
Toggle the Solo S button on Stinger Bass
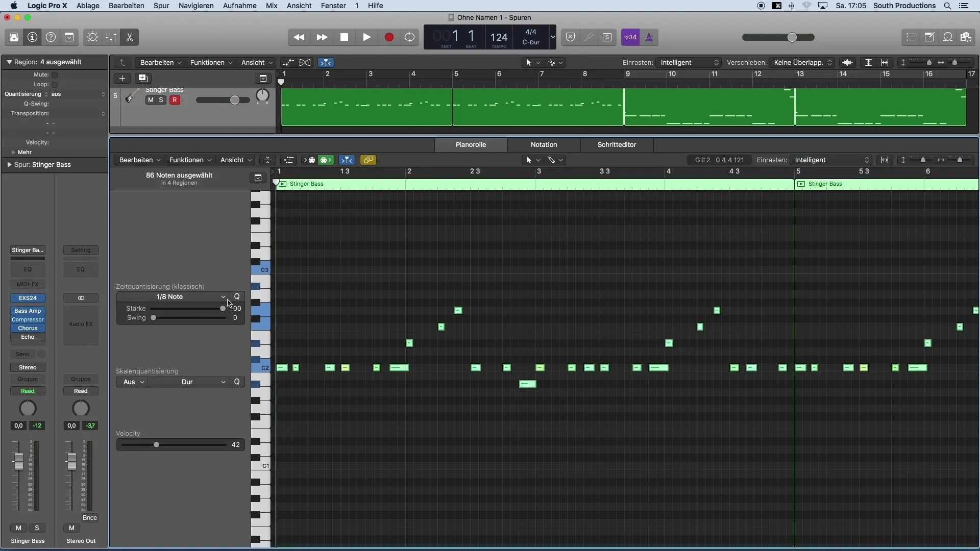point(160,99)
